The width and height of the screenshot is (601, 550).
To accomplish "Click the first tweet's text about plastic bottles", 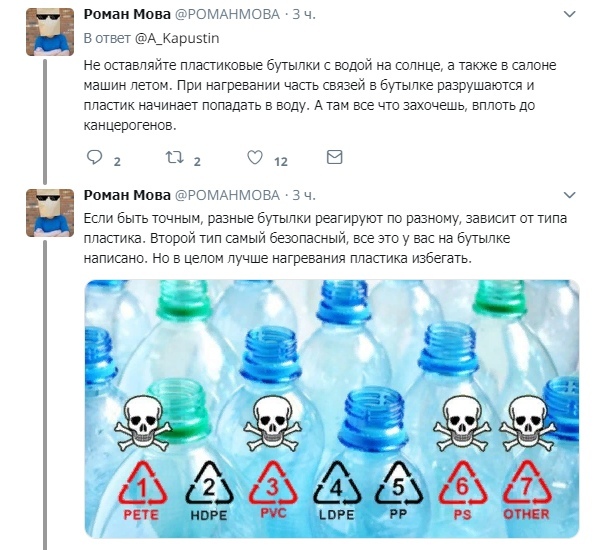I will tap(320, 95).
